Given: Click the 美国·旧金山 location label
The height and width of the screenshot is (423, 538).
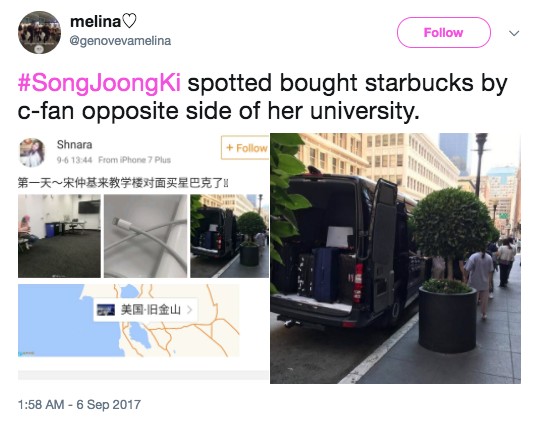Looking at the screenshot, I should click(x=151, y=309).
